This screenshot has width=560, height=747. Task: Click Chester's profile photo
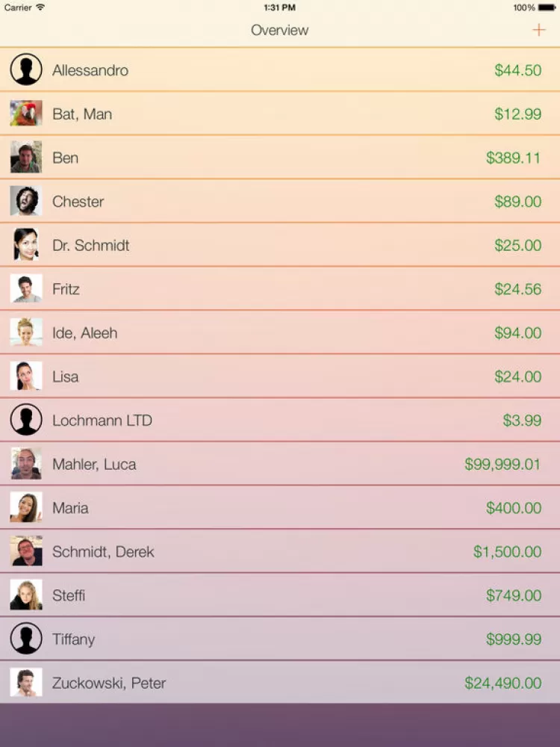click(x=26, y=201)
